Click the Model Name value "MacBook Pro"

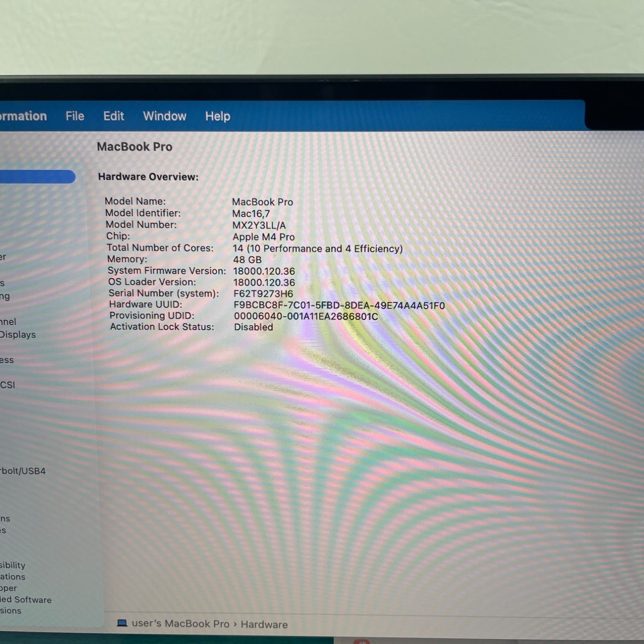[x=262, y=202]
